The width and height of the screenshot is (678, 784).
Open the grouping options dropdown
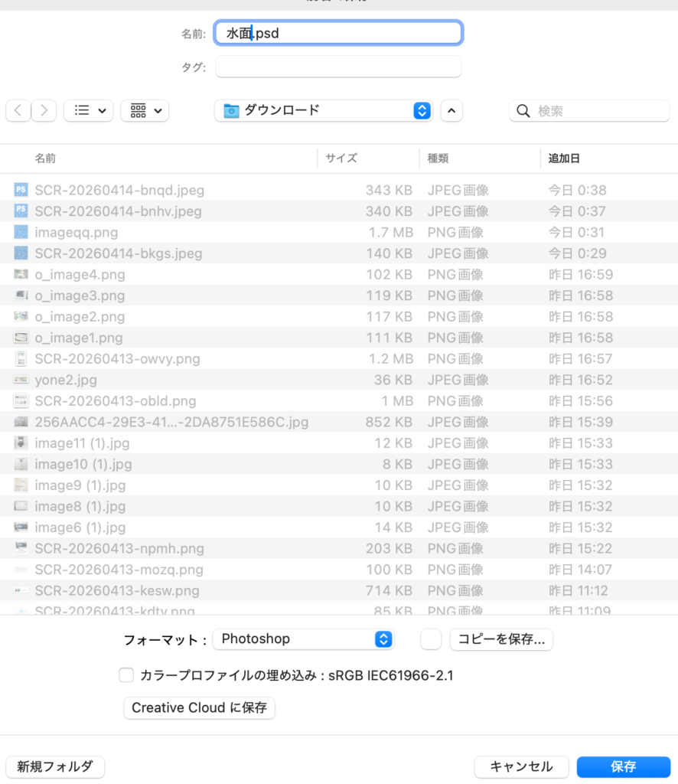[x=145, y=111]
